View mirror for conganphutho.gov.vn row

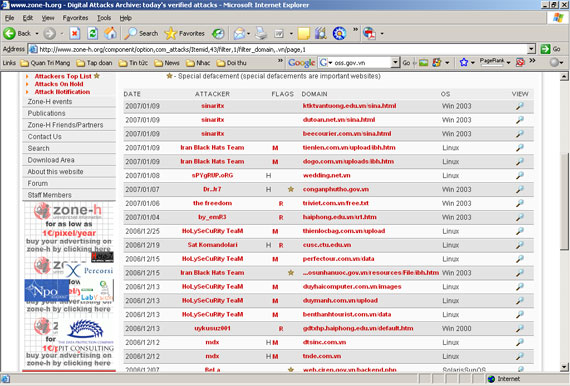tap(520, 189)
